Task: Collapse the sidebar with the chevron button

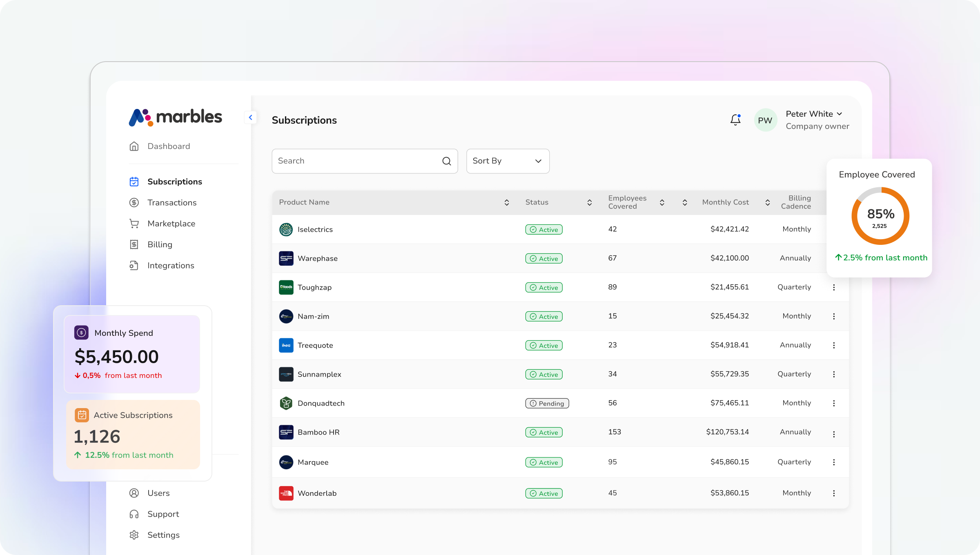Action: pyautogui.click(x=250, y=118)
